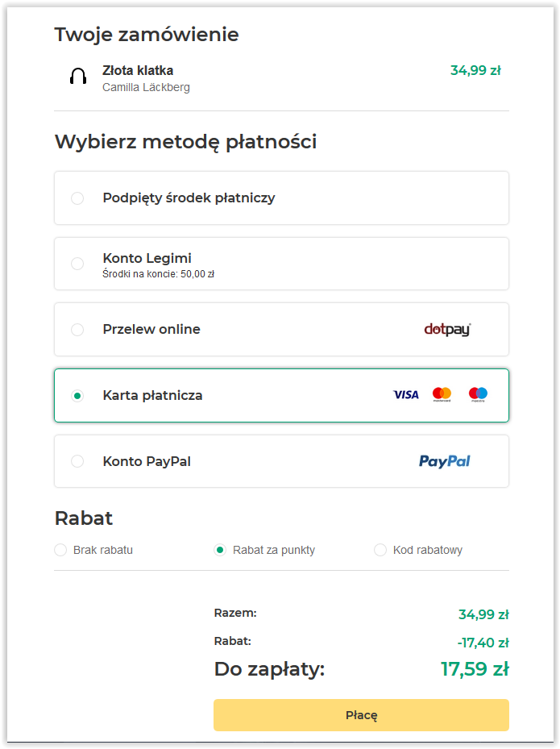Choose Konto PayPal radio button
This screenshot has height=749, width=560.
click(x=77, y=461)
